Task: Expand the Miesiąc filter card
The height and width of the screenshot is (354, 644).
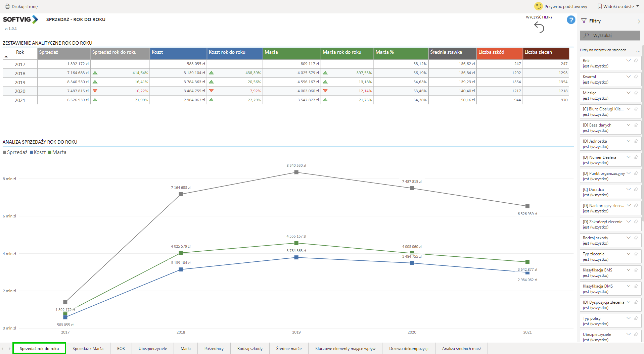Action: 628,93
